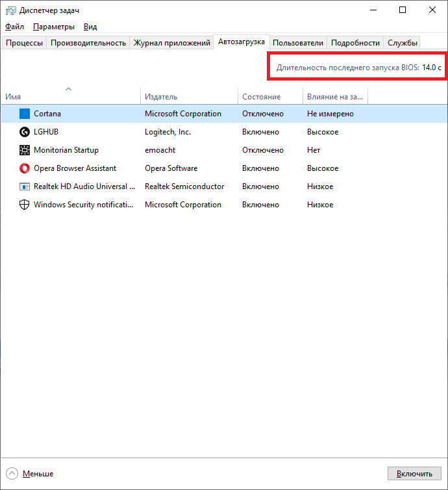Viewport: 448px width, 490px height.
Task: Collapse view with the Меньше arrow icon
Action: click(x=12, y=474)
